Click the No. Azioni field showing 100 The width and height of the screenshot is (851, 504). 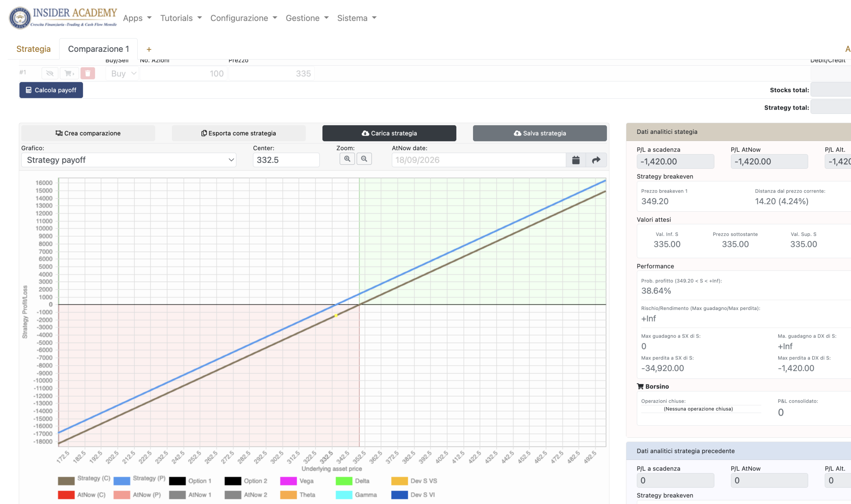[183, 74]
